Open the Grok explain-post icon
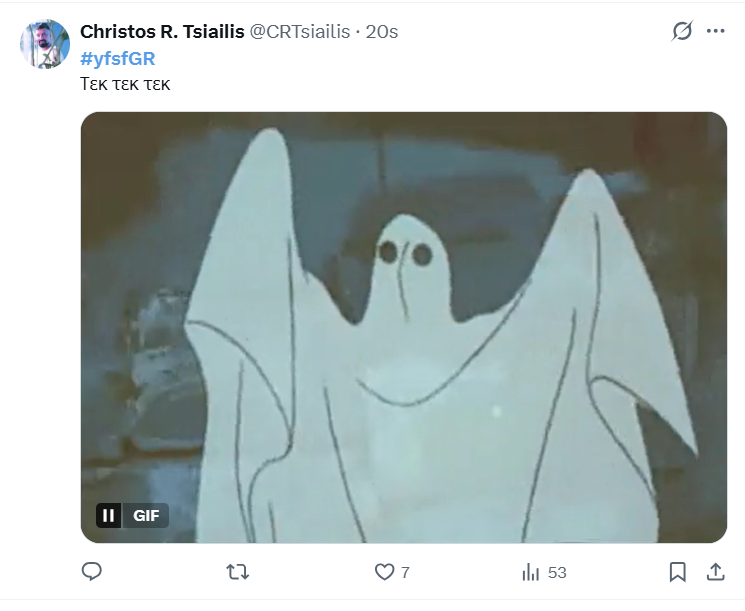Screen dimensions: 745x611 682,31
